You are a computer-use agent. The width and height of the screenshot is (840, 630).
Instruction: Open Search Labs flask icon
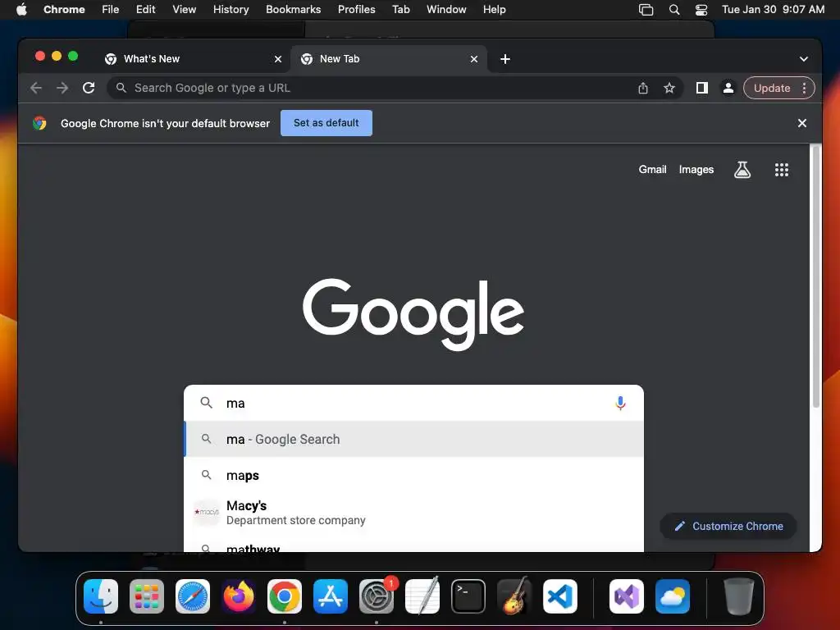(x=742, y=170)
